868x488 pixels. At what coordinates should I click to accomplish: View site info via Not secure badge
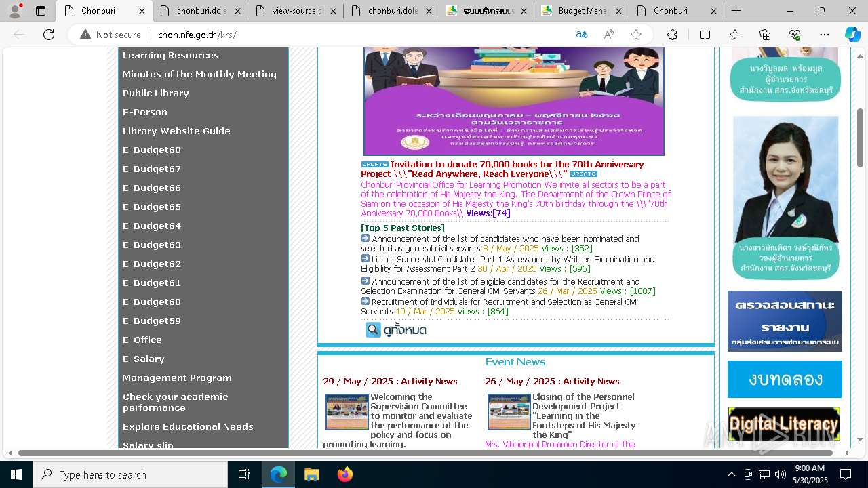coord(111,35)
